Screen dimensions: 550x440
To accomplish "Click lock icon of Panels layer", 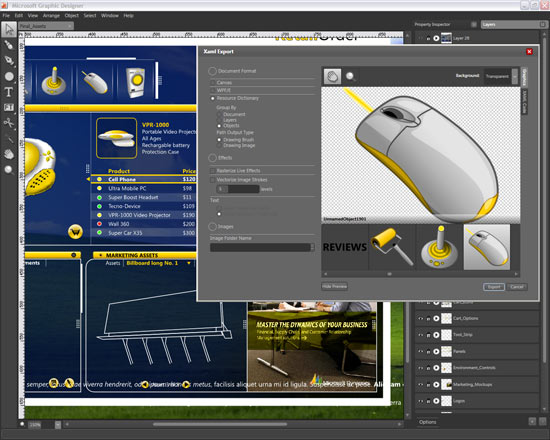I will [x=428, y=352].
